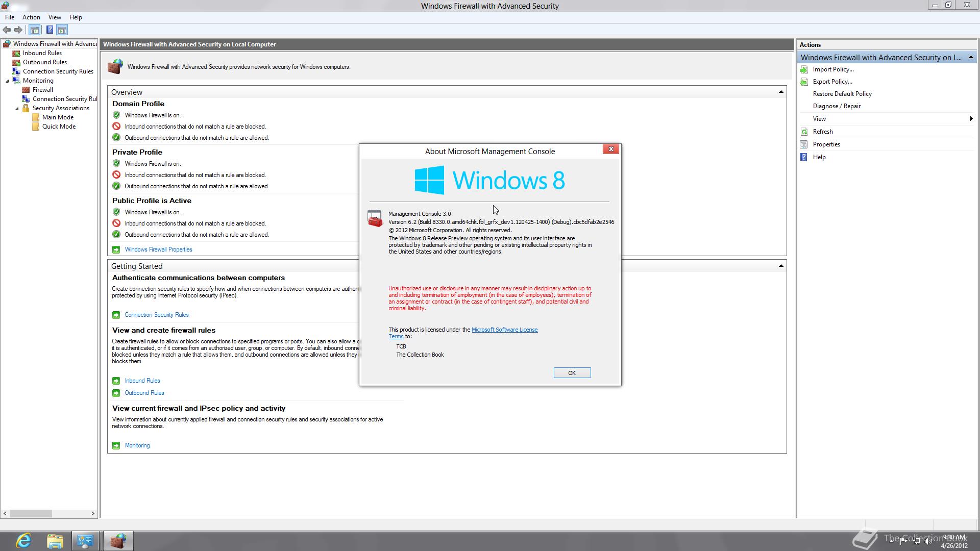Open File Explorer from taskbar
Viewport: 980px width, 551px height.
(x=55, y=541)
